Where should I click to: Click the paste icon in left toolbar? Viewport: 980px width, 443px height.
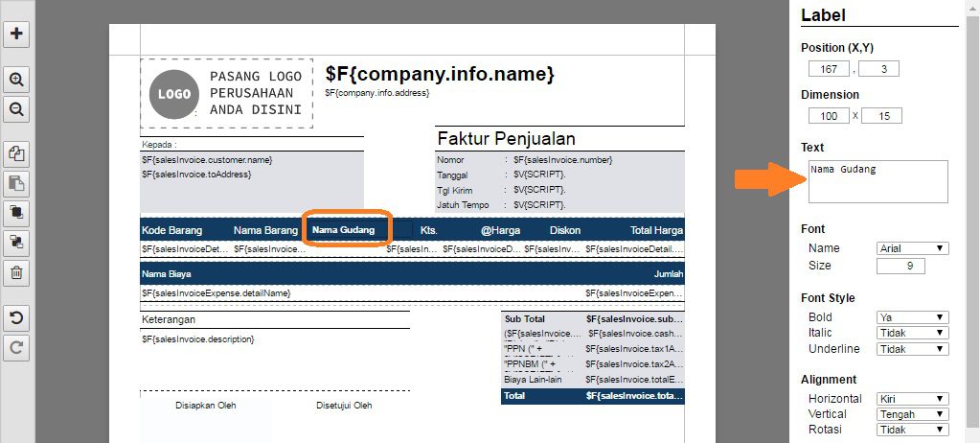(x=16, y=183)
